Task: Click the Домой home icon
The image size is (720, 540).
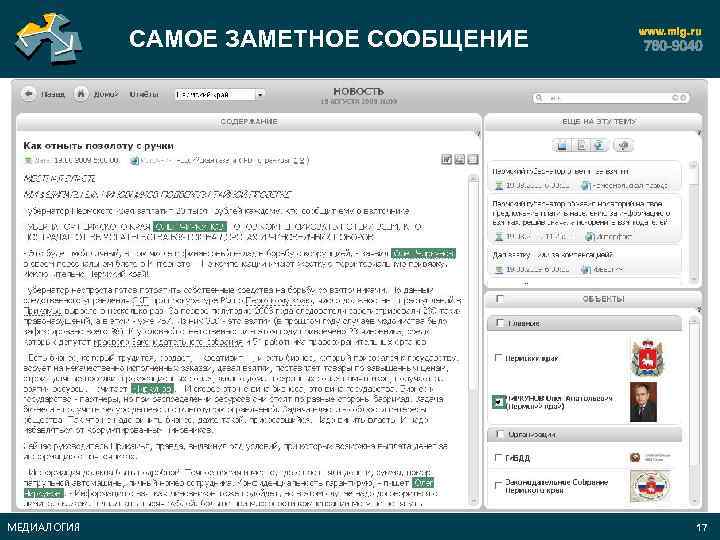Action: (81, 94)
